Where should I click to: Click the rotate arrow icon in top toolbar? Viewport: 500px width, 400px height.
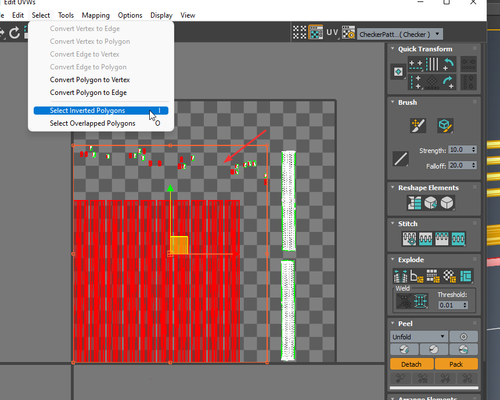(14, 33)
